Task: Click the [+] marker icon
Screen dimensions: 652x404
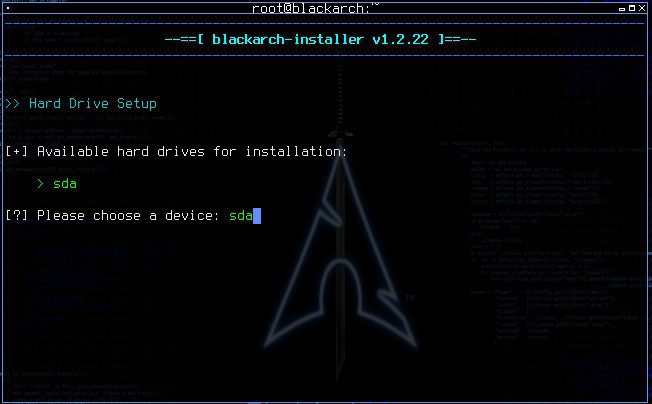Action: [17, 151]
